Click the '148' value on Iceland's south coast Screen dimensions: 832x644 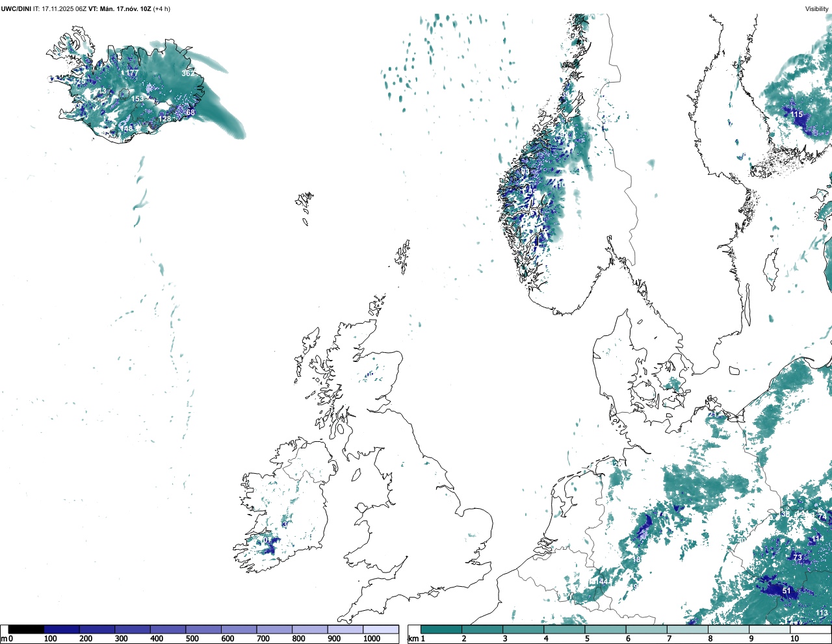127,129
